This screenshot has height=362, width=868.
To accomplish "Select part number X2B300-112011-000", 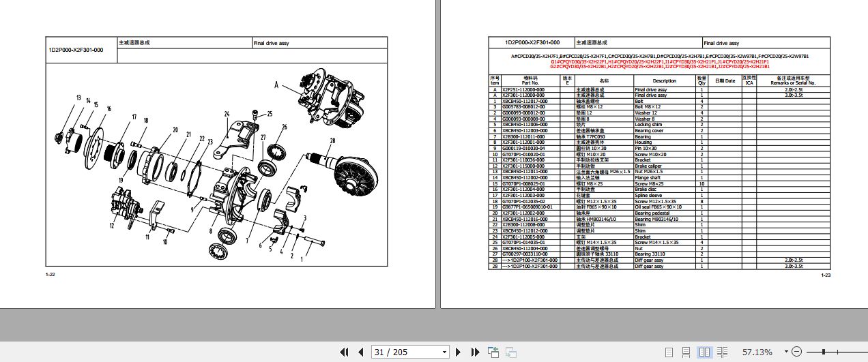I will point(523,136).
